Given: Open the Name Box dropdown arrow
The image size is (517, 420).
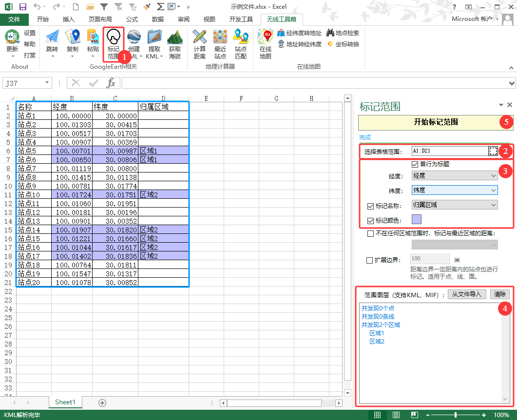Looking at the screenshot, I should click(47, 82).
